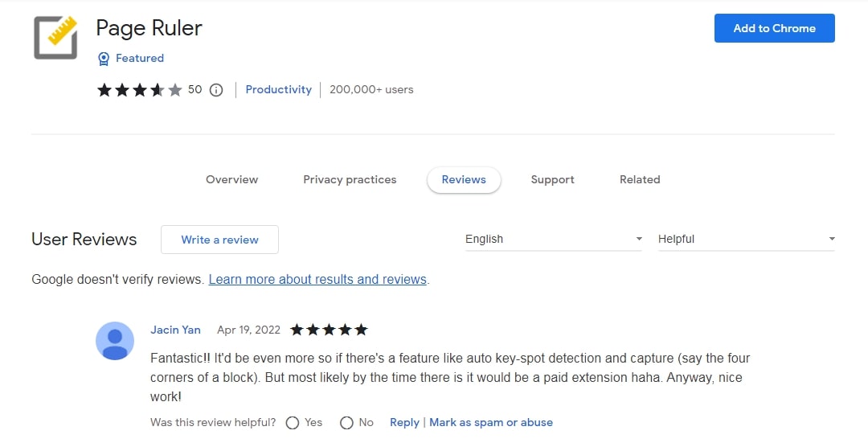
Task: Click the Write a review button
Action: click(x=219, y=240)
